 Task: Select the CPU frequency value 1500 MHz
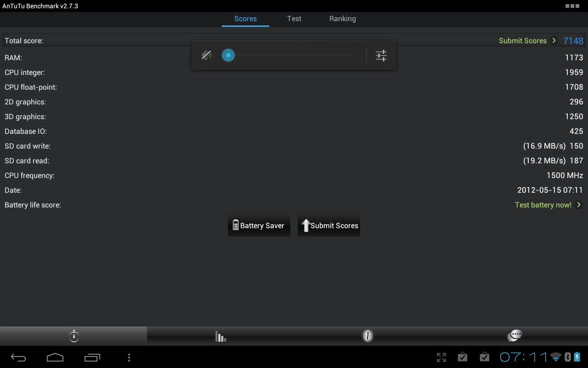coord(565,175)
